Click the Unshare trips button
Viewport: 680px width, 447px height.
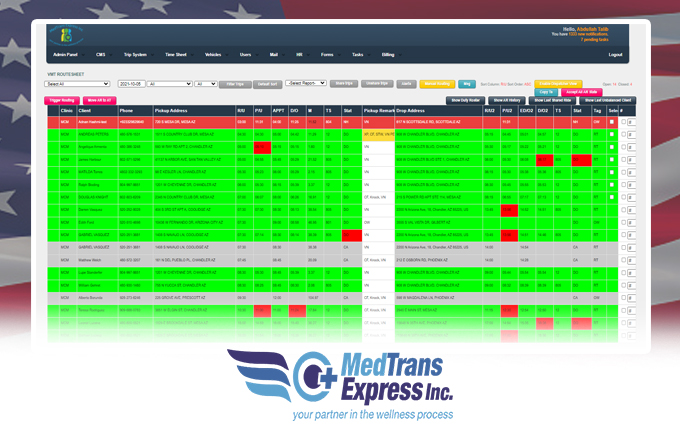tap(377, 83)
